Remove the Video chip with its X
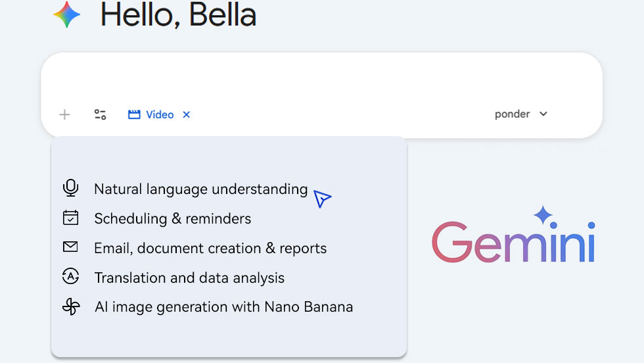The height and width of the screenshot is (363, 644). (x=187, y=115)
